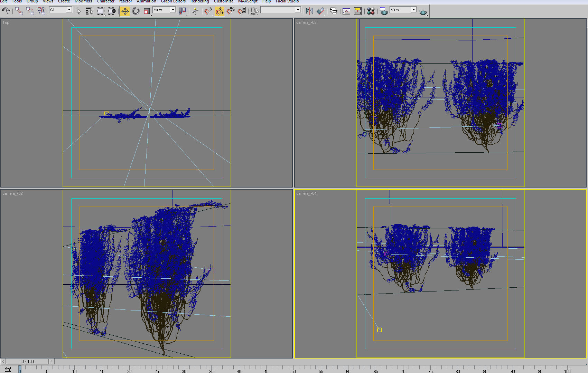This screenshot has width=588, height=373.
Task: Open the reactor menu
Action: tap(125, 1)
